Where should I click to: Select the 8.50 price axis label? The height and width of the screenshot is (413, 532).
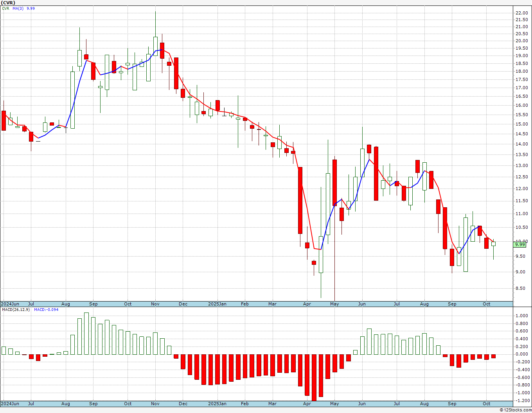pyautogui.click(x=521, y=289)
